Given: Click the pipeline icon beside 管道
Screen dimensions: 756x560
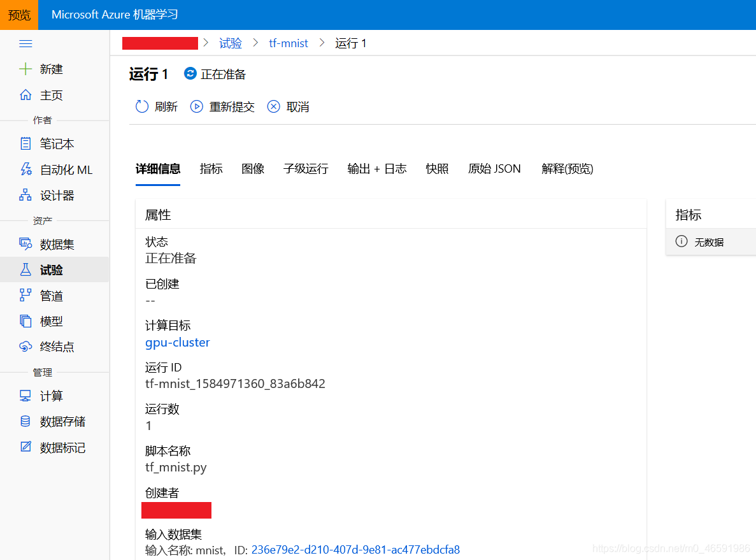Looking at the screenshot, I should point(25,295).
